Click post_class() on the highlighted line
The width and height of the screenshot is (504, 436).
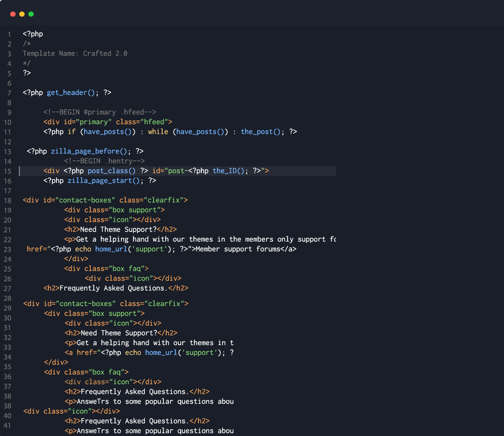(111, 171)
